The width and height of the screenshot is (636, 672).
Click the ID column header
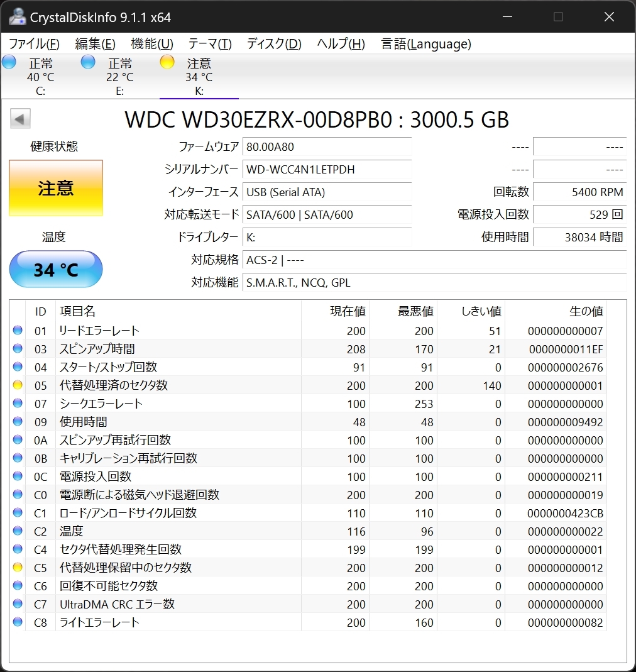coord(40,311)
